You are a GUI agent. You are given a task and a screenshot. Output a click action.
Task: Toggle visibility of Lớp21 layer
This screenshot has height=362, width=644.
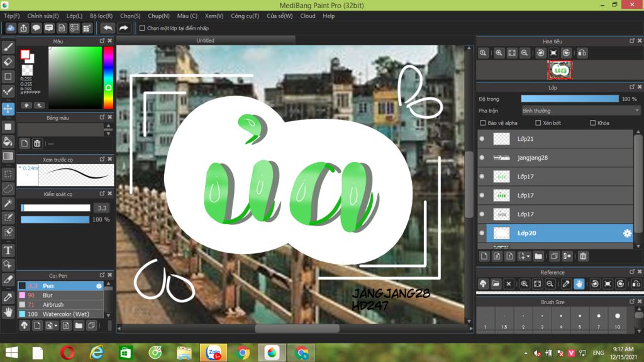click(482, 139)
